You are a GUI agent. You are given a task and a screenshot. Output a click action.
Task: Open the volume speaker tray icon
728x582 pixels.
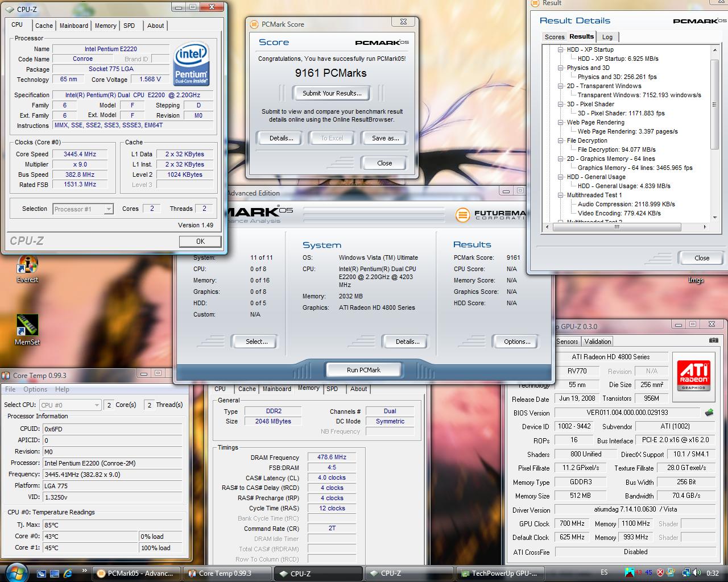[697, 573]
